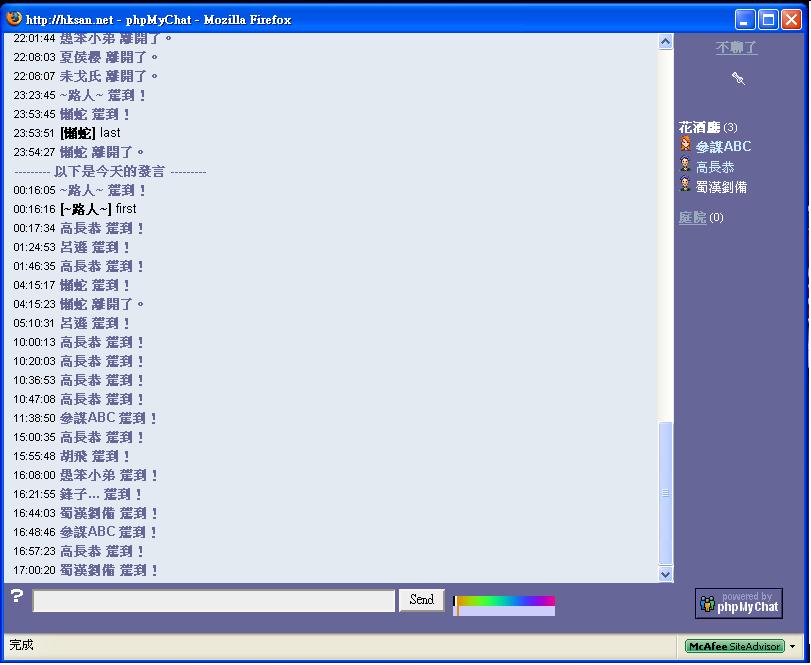Select the 花酒廳 room name

699,127
